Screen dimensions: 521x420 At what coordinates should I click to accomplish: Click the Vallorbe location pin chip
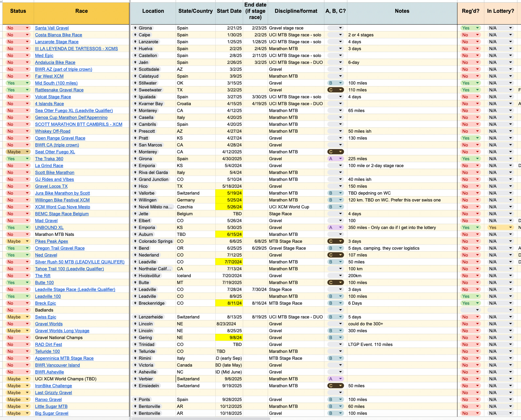pyautogui.click(x=144, y=193)
